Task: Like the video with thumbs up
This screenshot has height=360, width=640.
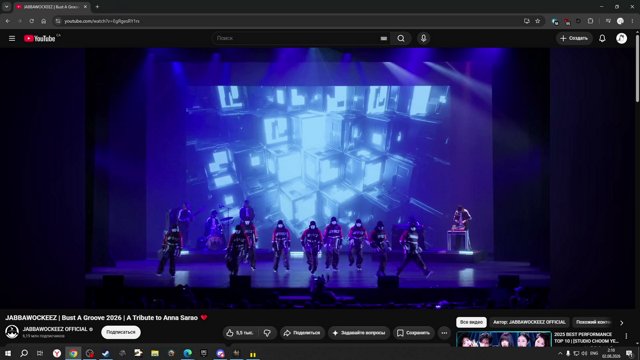Action: (x=240, y=333)
